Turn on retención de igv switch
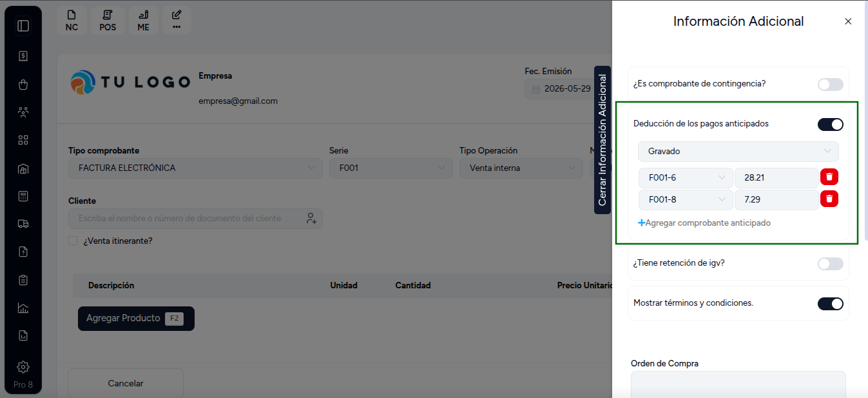The image size is (868, 398). [x=831, y=263]
